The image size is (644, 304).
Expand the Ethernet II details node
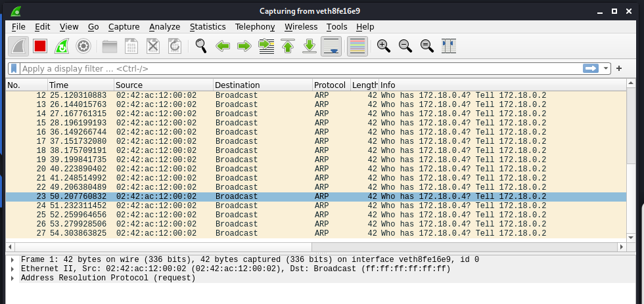tap(12, 269)
